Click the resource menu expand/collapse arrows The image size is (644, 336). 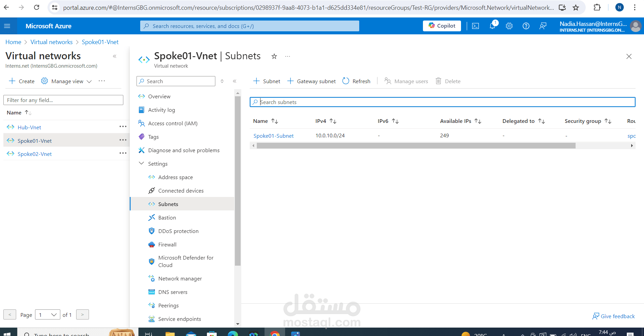click(222, 81)
